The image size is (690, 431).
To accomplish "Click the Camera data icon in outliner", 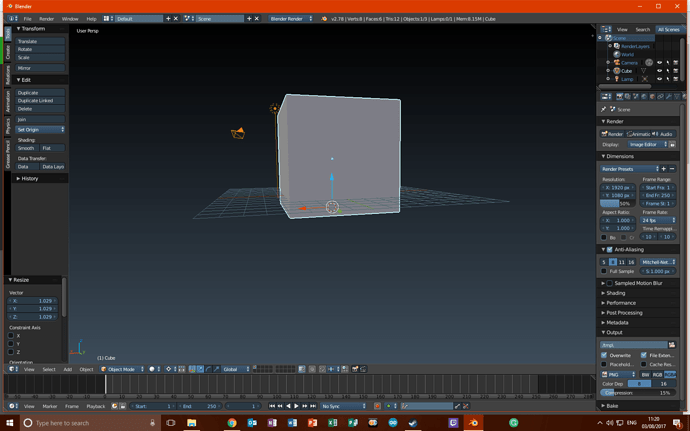I will (649, 63).
